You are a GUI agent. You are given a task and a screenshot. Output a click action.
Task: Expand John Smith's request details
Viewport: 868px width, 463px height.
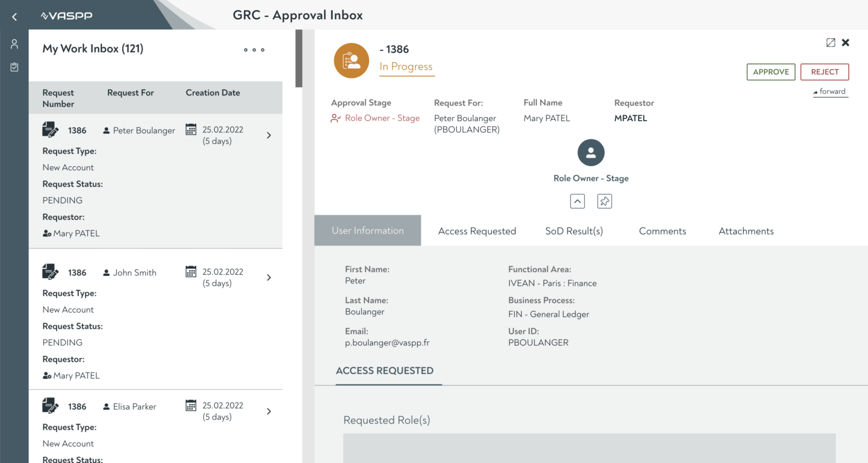point(268,277)
